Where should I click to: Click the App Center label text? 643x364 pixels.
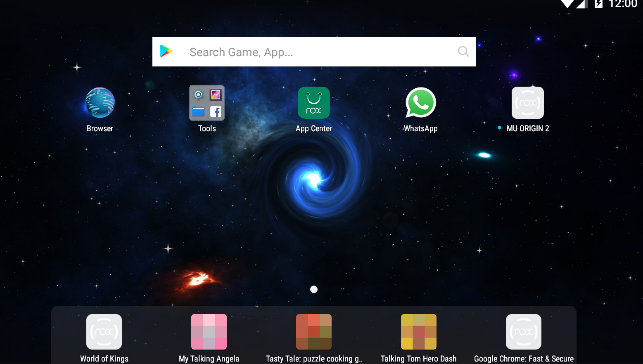coord(314,129)
